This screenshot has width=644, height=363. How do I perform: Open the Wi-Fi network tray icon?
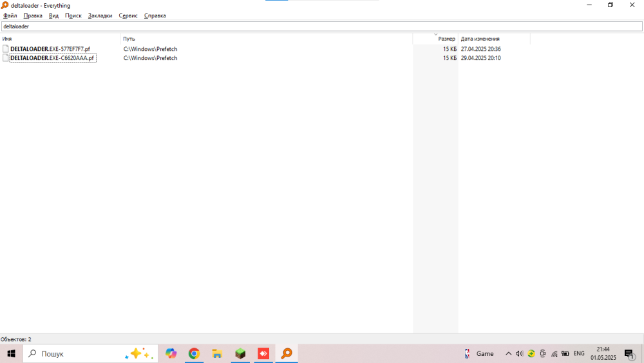(554, 353)
